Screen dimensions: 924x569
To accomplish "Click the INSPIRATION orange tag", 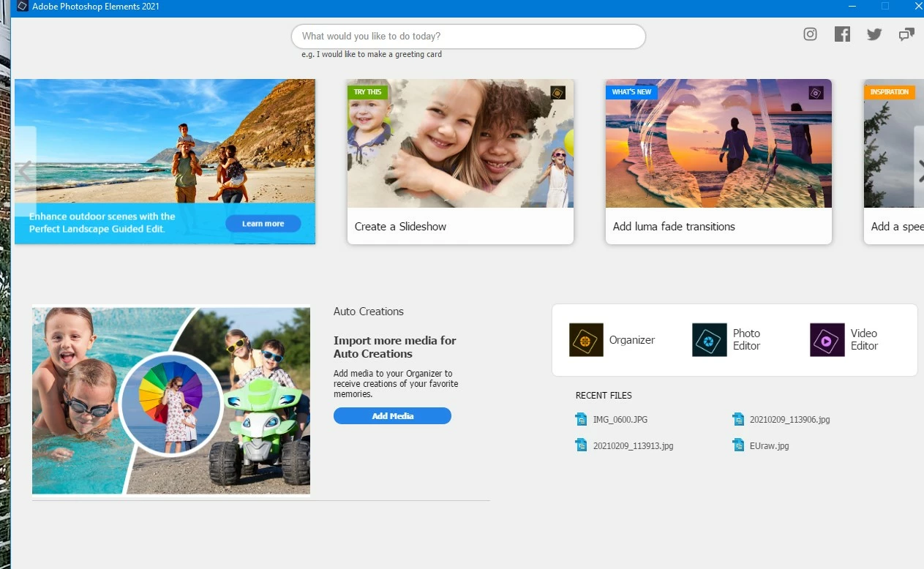I will (890, 92).
